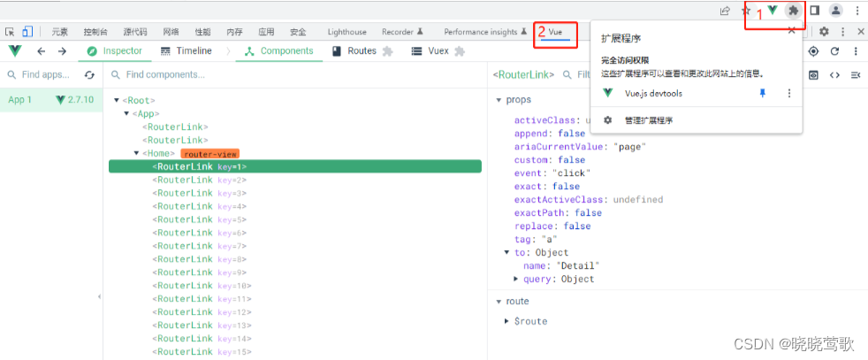Open the extensions puzzle icon
The height and width of the screenshot is (360, 868).
(x=793, y=10)
